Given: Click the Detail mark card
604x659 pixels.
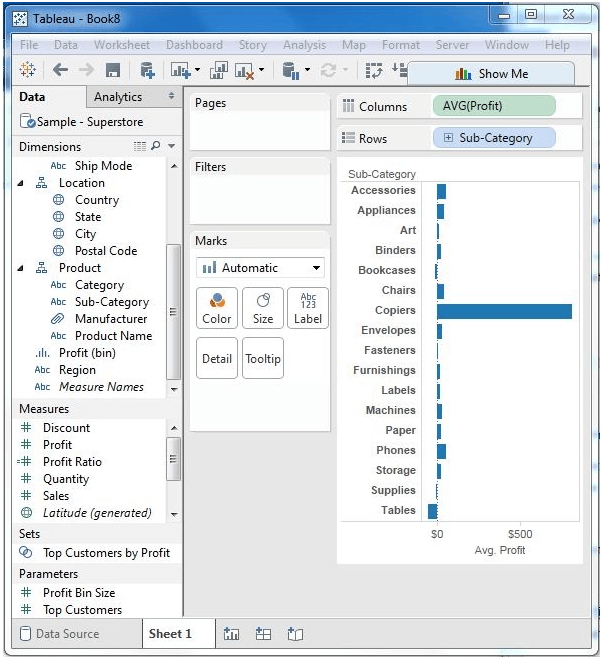Looking at the screenshot, I should tap(217, 358).
